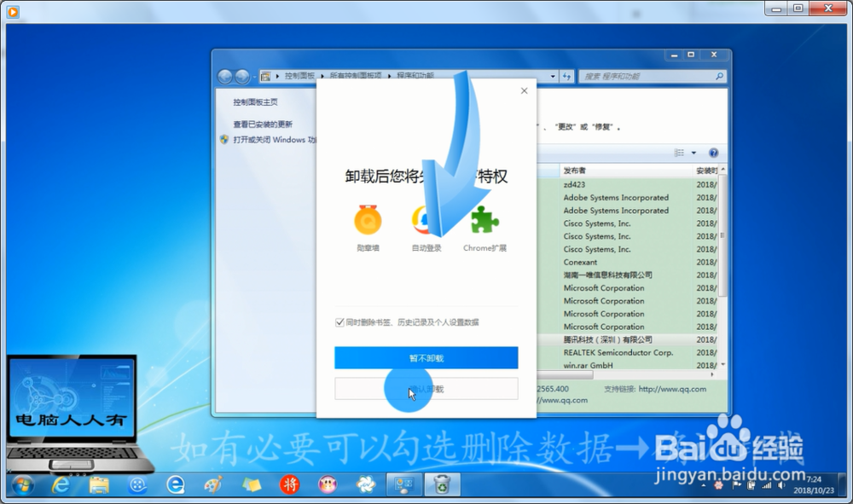Image resolution: width=853 pixels, height=504 pixels.
Task: Open the Recycle Bin taskbar icon
Action: point(442,484)
